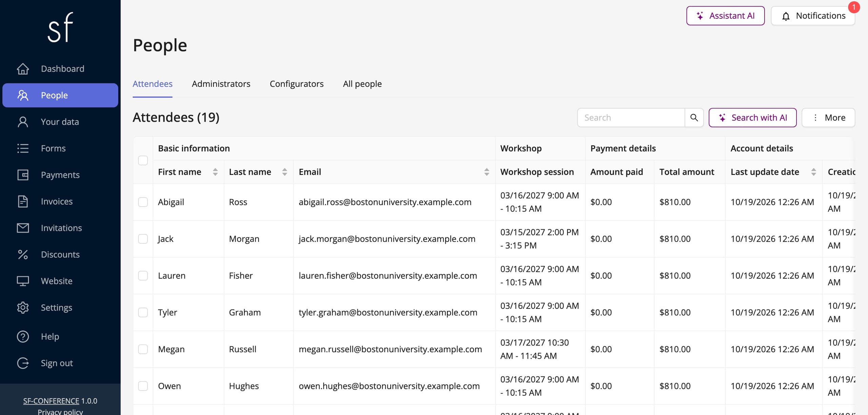
Task: Click the magnifier search icon button
Action: pos(694,118)
